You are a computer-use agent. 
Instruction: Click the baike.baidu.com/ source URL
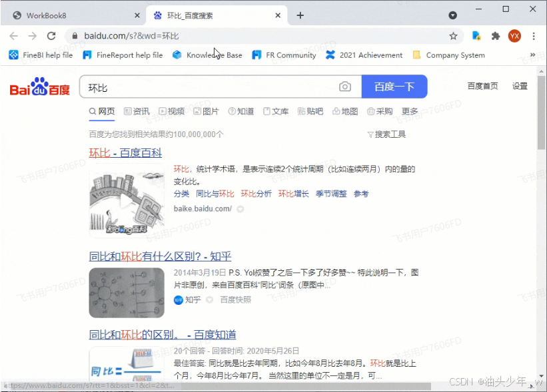coord(203,209)
